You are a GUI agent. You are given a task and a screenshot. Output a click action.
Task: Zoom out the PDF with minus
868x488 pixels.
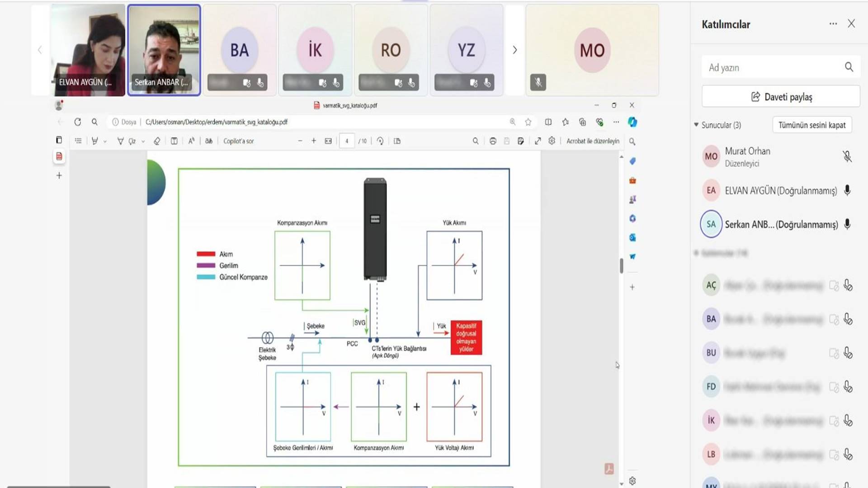[x=300, y=141]
